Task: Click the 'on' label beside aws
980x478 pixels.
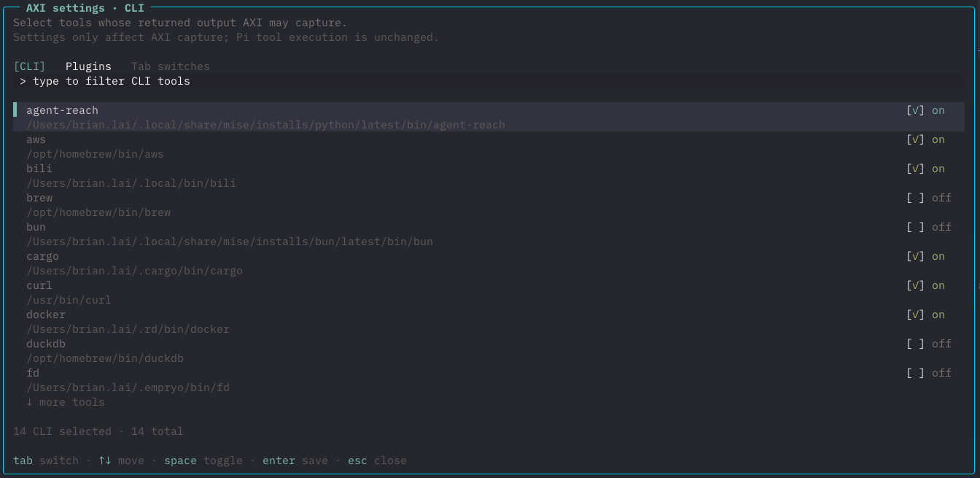Action: click(x=938, y=139)
